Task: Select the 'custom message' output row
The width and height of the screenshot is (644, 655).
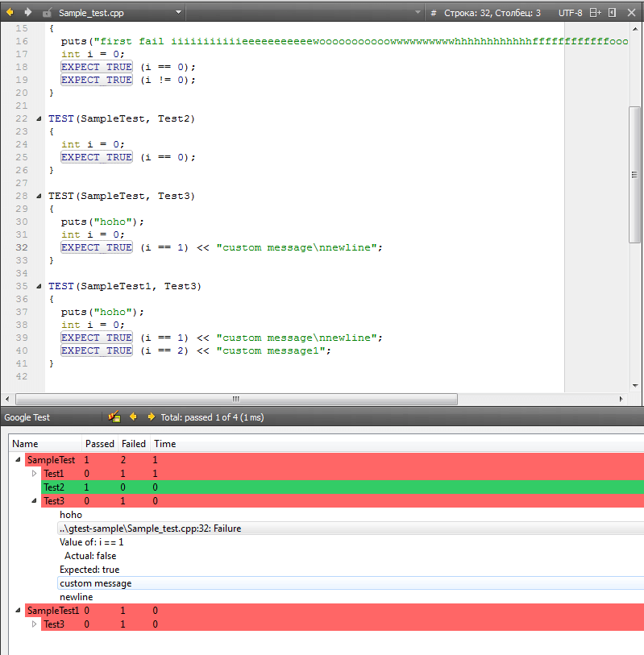Action: 350,583
